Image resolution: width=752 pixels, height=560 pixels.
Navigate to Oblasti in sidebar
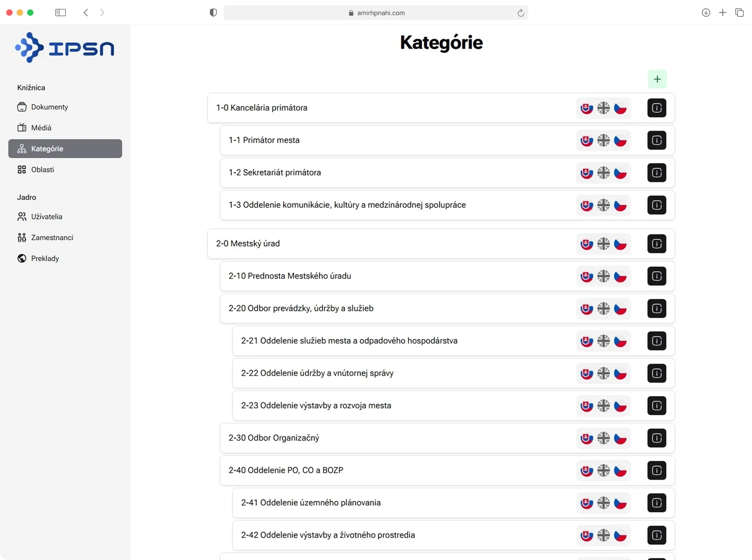pos(42,170)
